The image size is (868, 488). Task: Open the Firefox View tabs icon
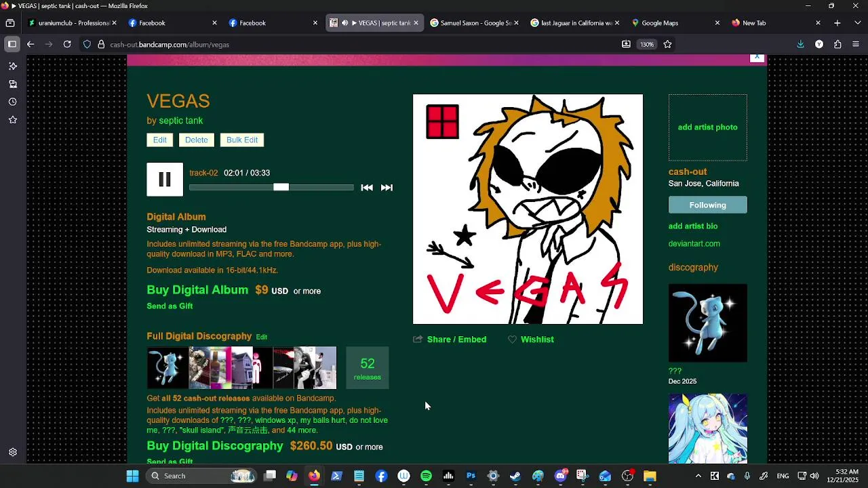pyautogui.click(x=10, y=23)
